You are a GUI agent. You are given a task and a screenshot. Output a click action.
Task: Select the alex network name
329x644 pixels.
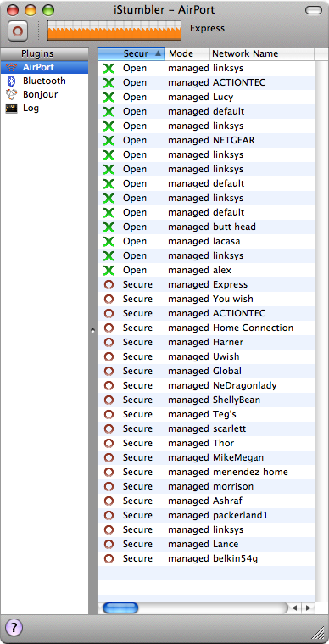pos(222,270)
